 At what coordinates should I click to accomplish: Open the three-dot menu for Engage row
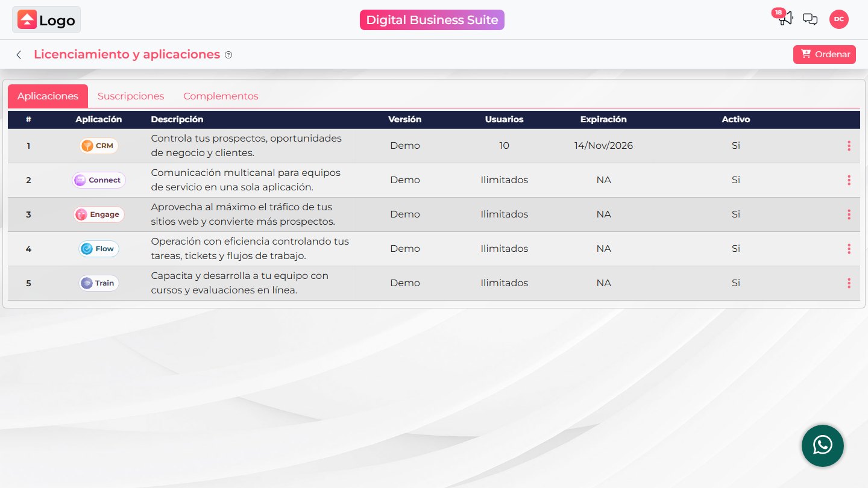[849, 214]
